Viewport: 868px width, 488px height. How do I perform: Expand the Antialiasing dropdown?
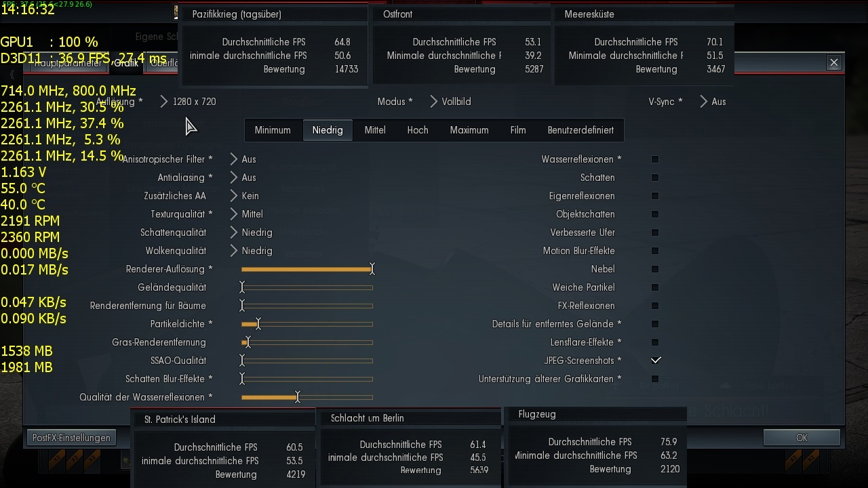pos(243,178)
